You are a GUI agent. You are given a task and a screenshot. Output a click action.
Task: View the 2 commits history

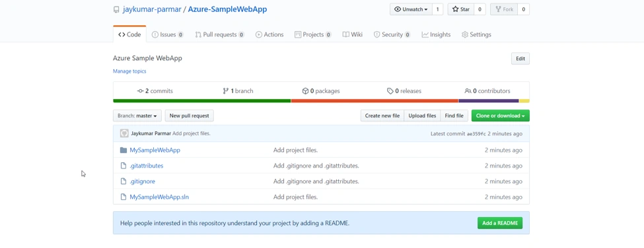tap(155, 91)
